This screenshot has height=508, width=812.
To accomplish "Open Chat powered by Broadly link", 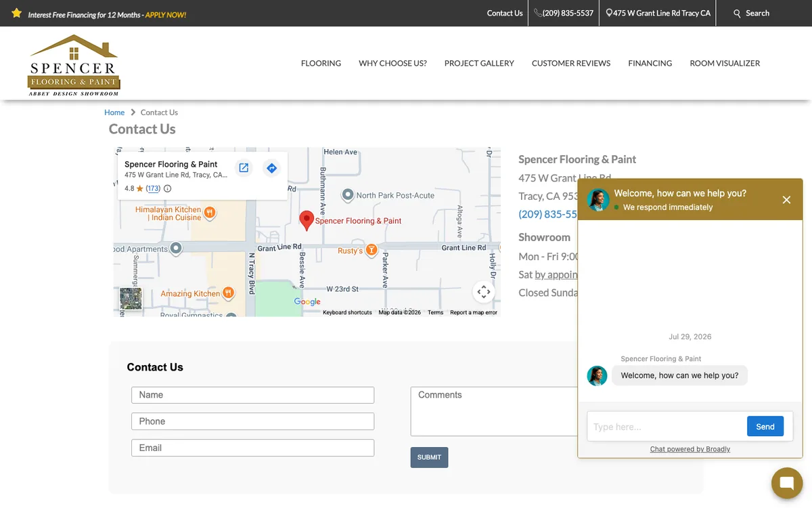I will tap(690, 449).
